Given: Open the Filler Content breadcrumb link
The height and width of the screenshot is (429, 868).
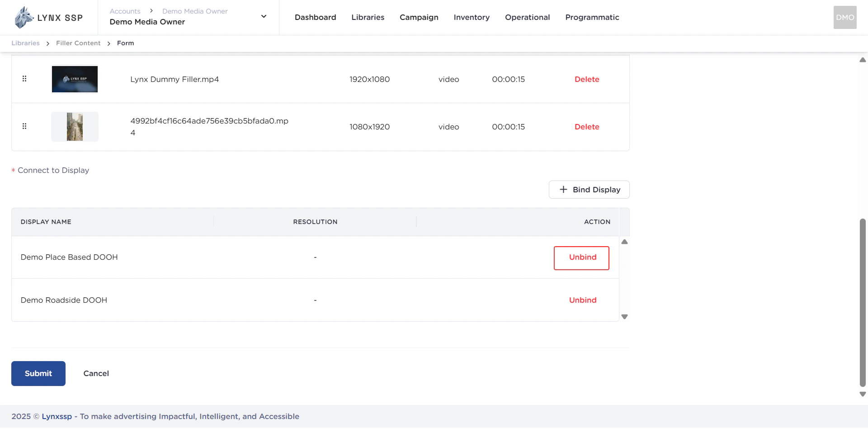Looking at the screenshot, I should [x=78, y=43].
